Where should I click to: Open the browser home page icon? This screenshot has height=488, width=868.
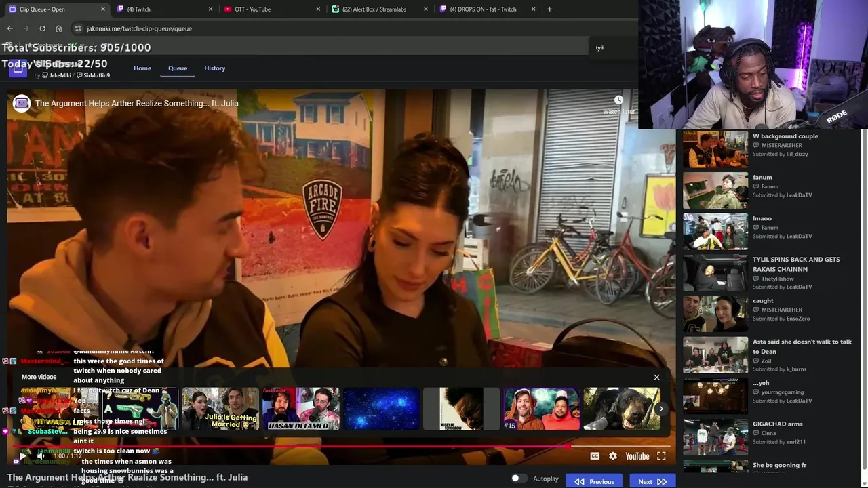(58, 28)
